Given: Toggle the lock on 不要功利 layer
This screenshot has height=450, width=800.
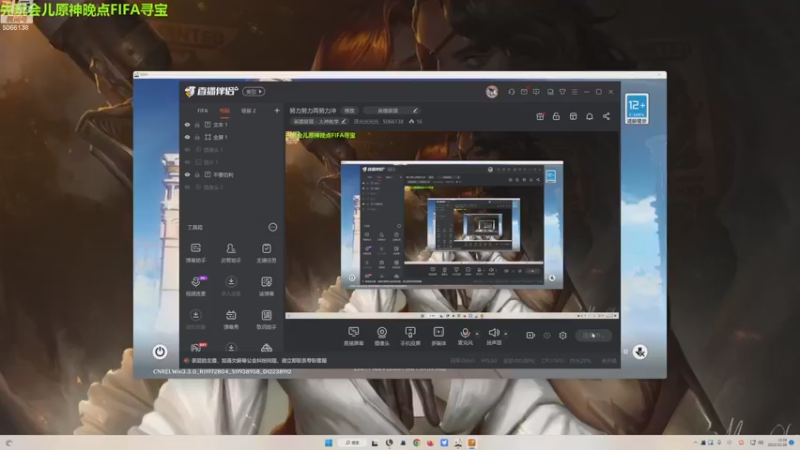Looking at the screenshot, I should tap(197, 175).
